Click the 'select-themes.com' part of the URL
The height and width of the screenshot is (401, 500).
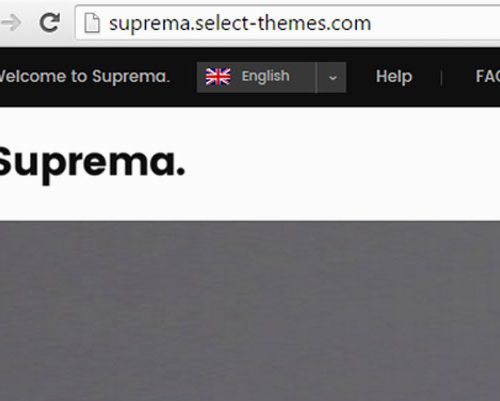[x=283, y=23]
